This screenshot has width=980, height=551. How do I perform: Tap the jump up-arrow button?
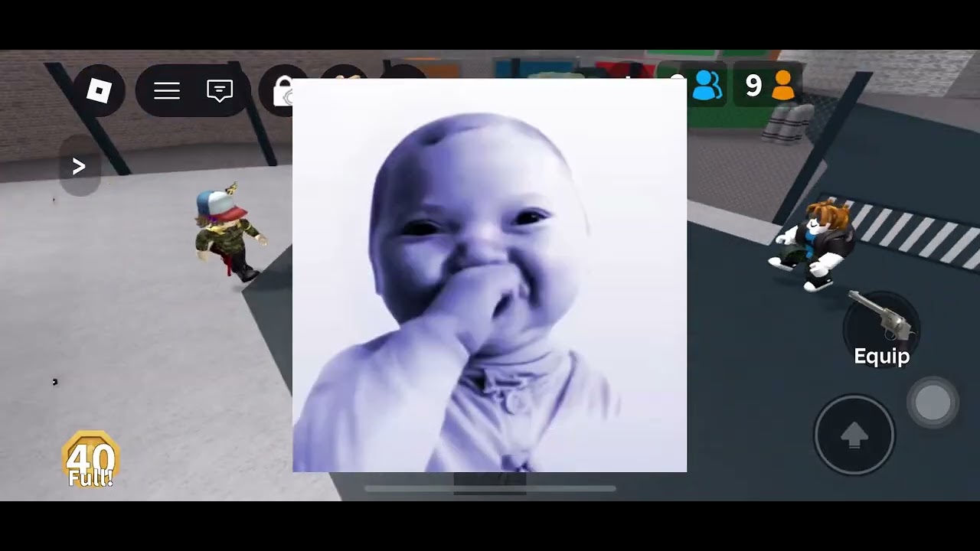[854, 435]
